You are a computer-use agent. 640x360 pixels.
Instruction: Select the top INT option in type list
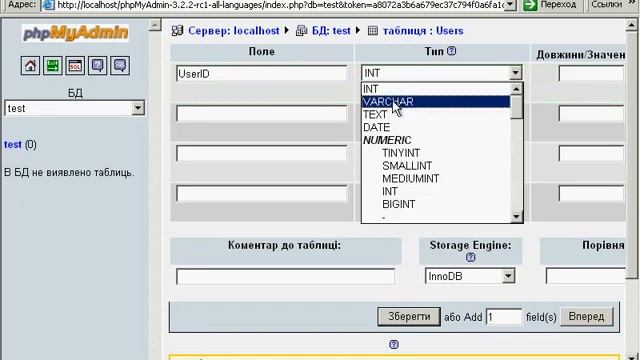click(x=436, y=89)
